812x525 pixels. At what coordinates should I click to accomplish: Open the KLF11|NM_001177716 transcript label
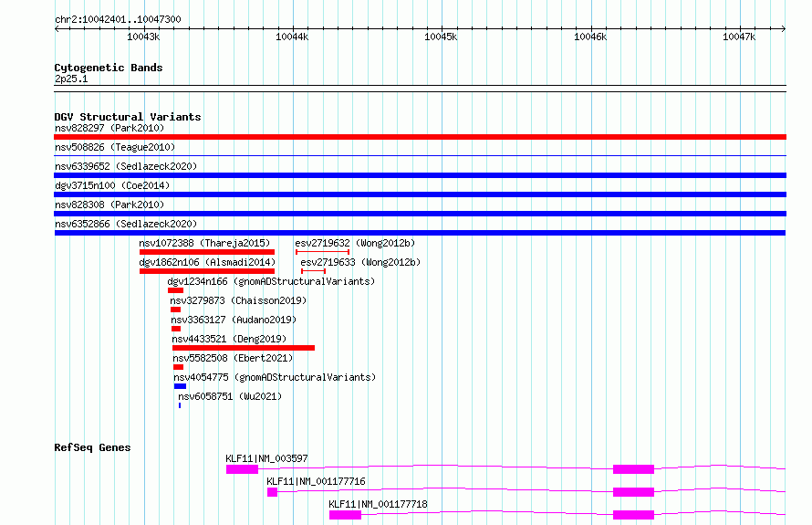pyautogui.click(x=316, y=481)
